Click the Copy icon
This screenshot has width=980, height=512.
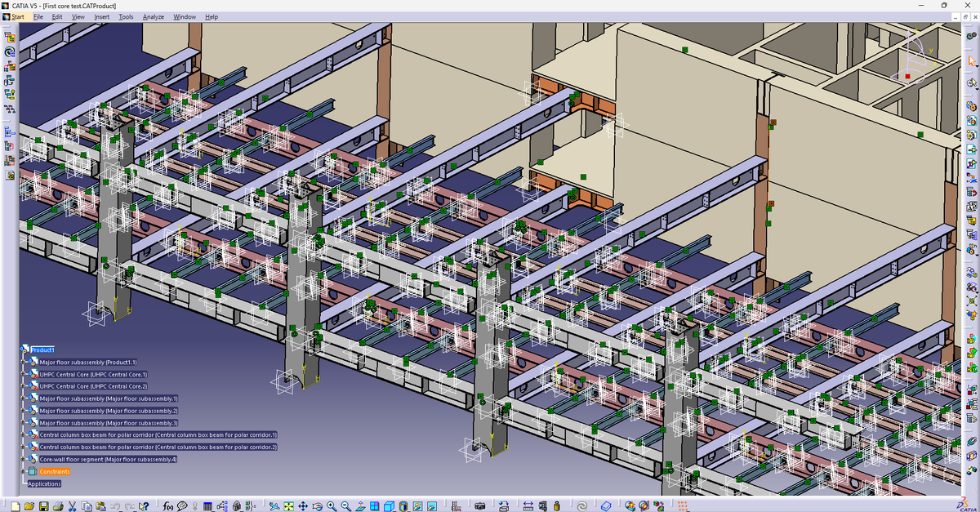(x=87, y=505)
